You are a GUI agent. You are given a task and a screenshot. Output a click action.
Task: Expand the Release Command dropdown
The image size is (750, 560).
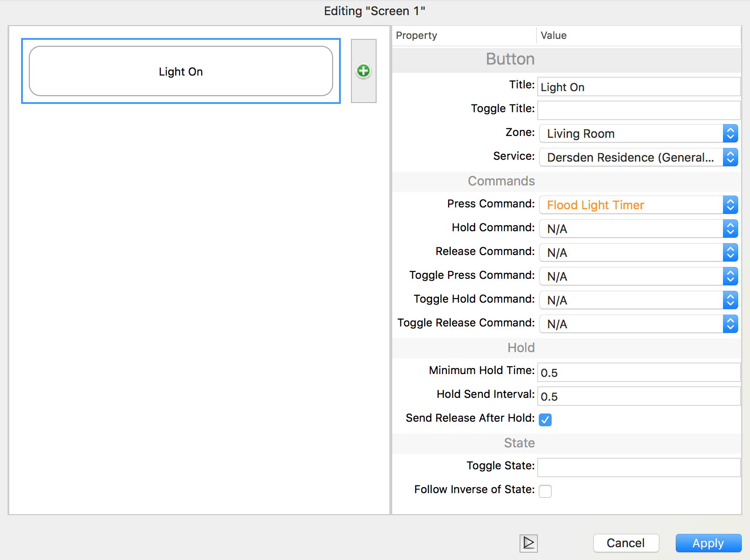(x=638, y=253)
